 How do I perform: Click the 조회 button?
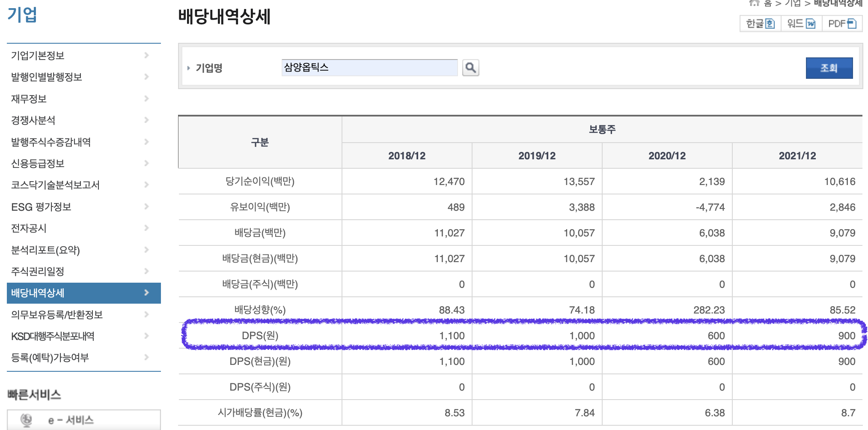(x=829, y=68)
